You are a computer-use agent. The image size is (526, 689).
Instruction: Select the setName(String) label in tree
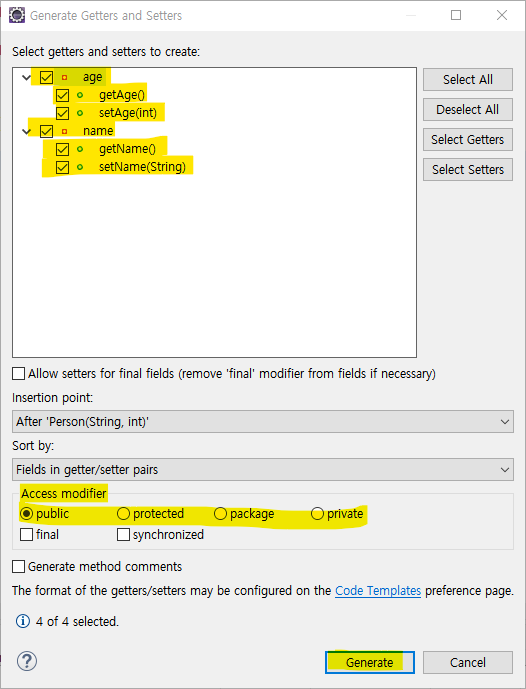point(142,167)
